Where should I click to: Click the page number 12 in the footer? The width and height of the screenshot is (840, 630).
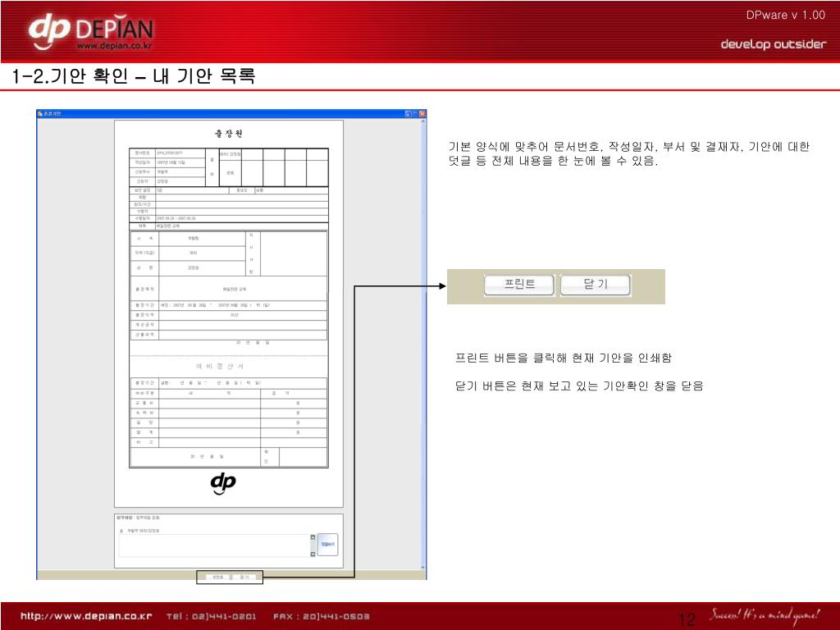point(687,619)
